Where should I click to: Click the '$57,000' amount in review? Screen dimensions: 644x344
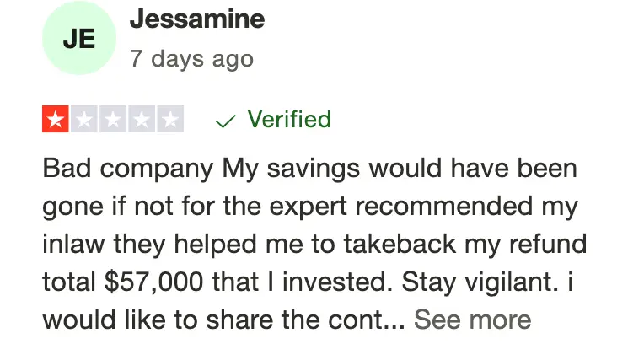(153, 282)
